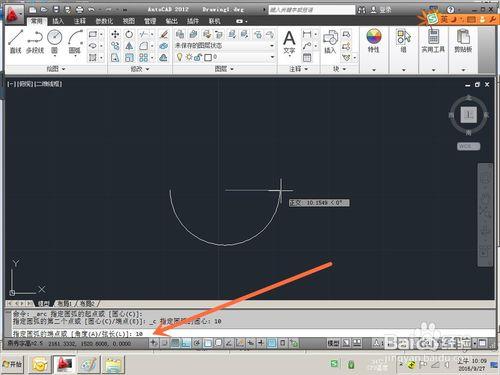Select the Circle drawing tool
The width and height of the screenshot is (500, 375).
point(55,41)
